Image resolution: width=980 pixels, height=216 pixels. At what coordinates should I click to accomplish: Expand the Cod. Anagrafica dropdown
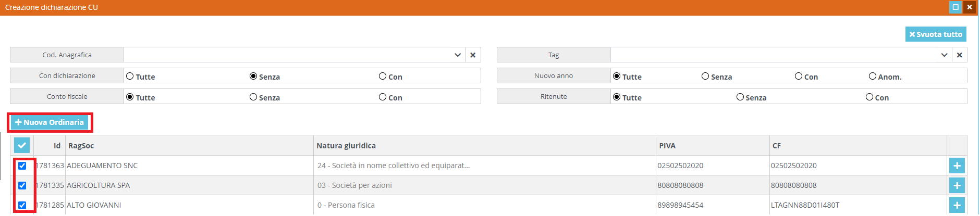point(457,55)
